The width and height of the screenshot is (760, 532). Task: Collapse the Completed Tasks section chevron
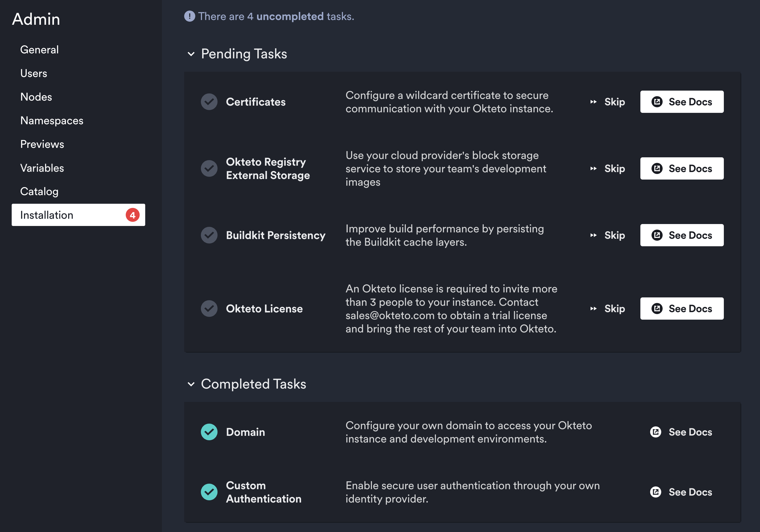click(x=191, y=384)
